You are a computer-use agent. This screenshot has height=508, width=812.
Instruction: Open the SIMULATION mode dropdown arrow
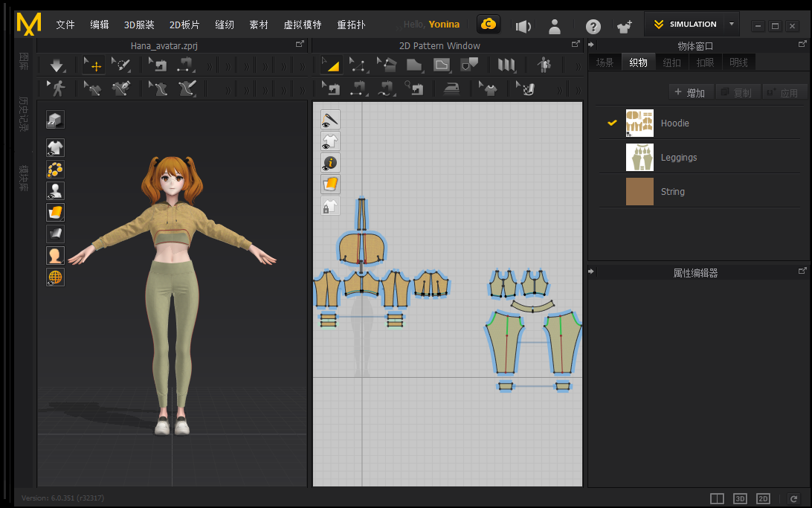point(732,24)
